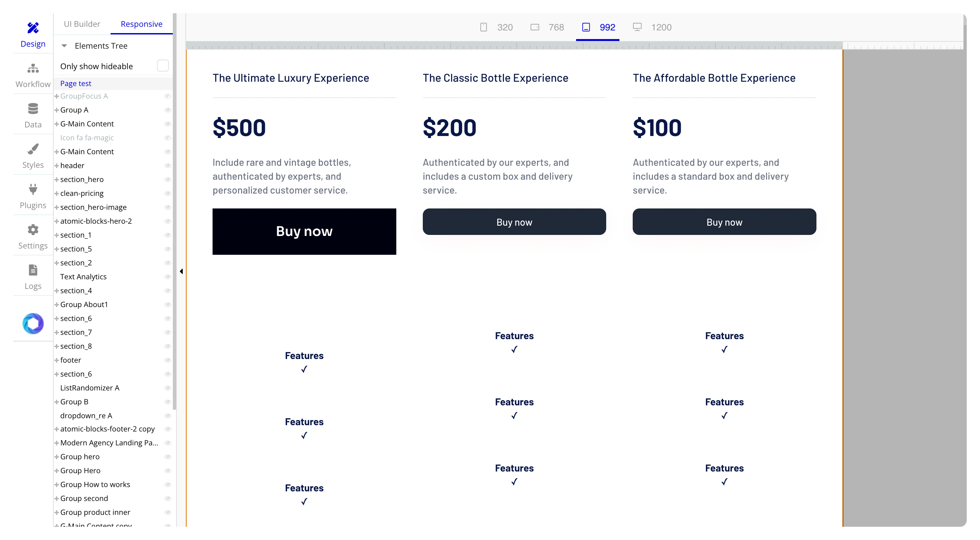980x540 pixels.
Task: Click the circular blue assistant icon
Action: pos(33,324)
